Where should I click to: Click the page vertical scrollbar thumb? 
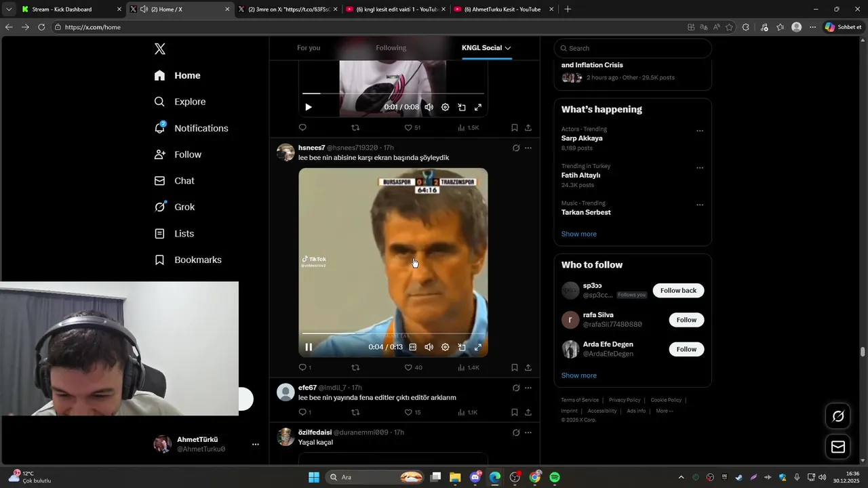863,351
